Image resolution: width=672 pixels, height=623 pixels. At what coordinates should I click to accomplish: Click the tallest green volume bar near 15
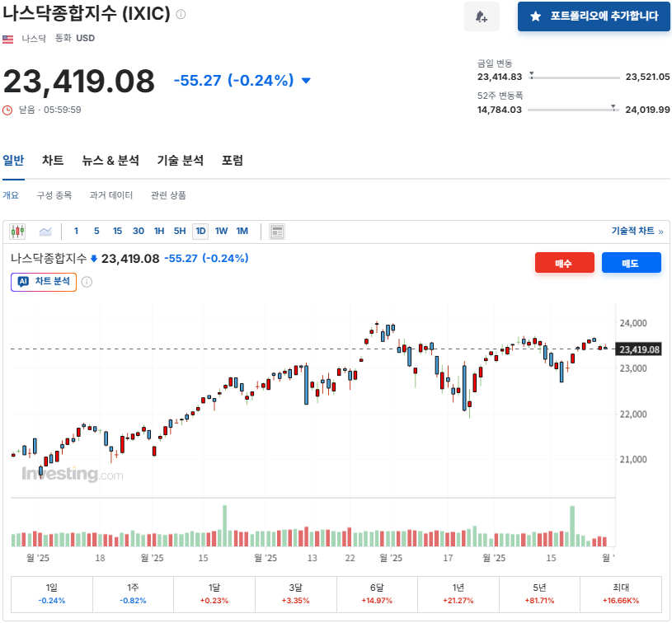click(224, 526)
